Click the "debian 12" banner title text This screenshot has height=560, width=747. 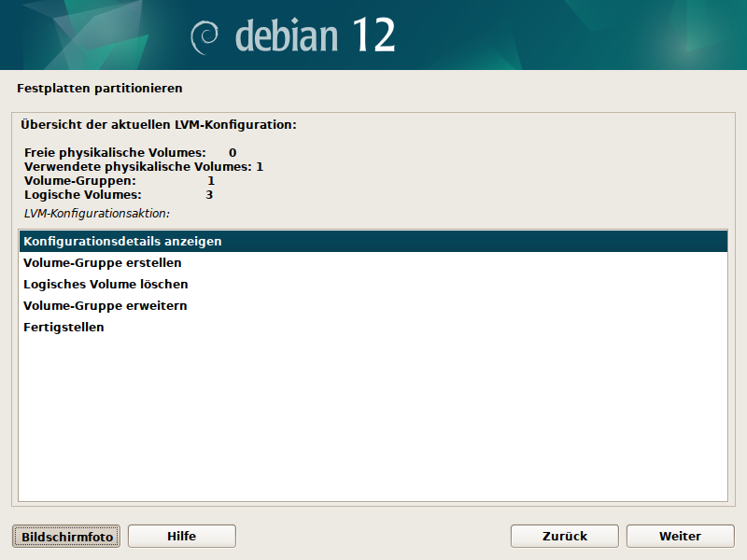pyautogui.click(x=315, y=35)
